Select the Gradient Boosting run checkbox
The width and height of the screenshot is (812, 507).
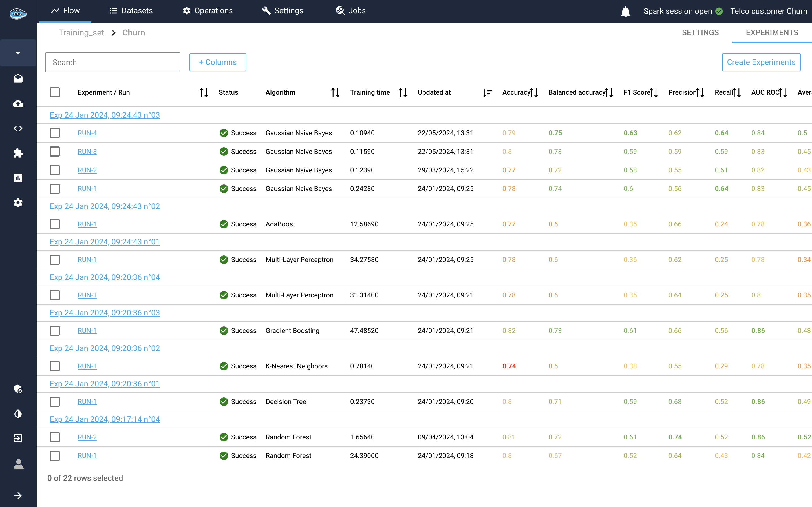pyautogui.click(x=55, y=331)
